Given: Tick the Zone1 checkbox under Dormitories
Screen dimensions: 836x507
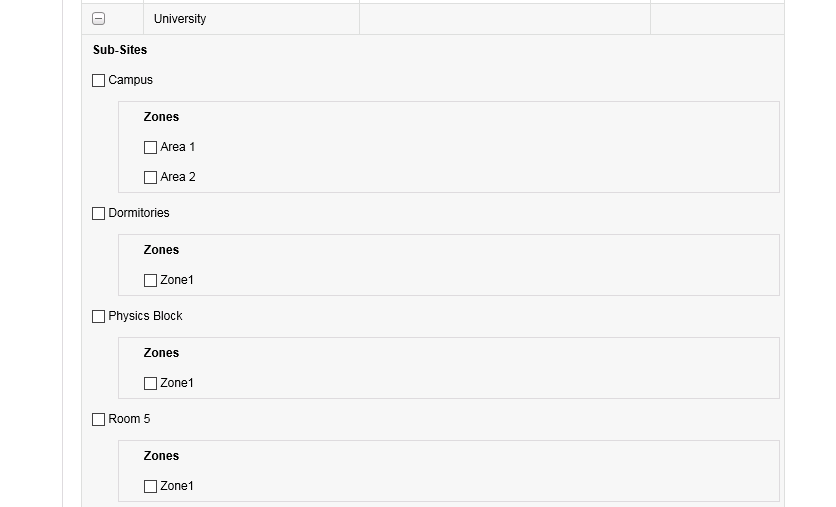Looking at the screenshot, I should 150,281.
